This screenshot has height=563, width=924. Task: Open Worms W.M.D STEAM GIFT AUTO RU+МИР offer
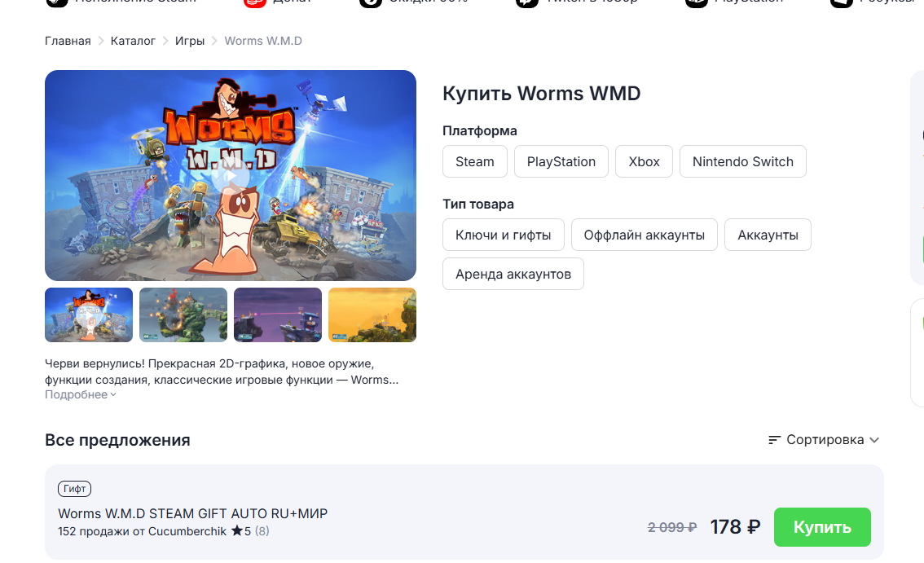point(192,513)
